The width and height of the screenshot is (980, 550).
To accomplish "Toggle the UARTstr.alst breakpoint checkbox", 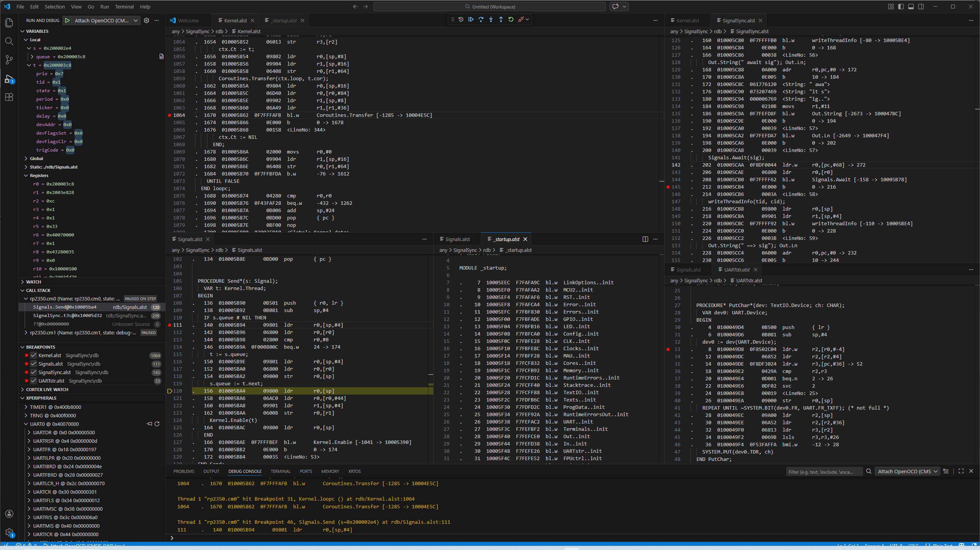I will (34, 381).
